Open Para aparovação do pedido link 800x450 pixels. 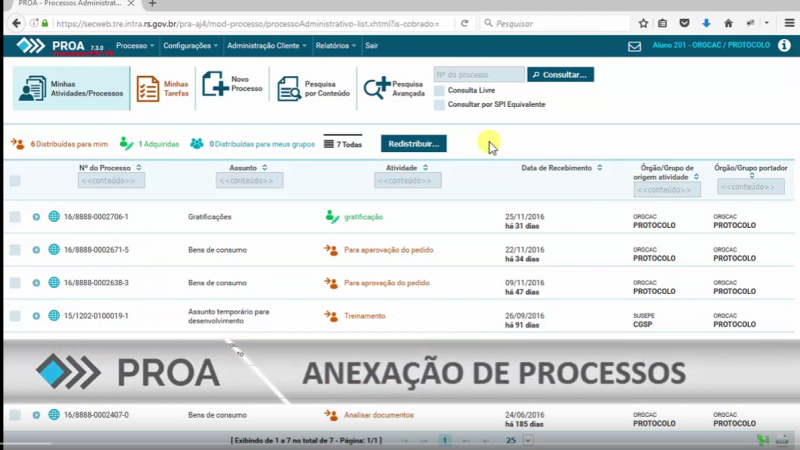(389, 250)
